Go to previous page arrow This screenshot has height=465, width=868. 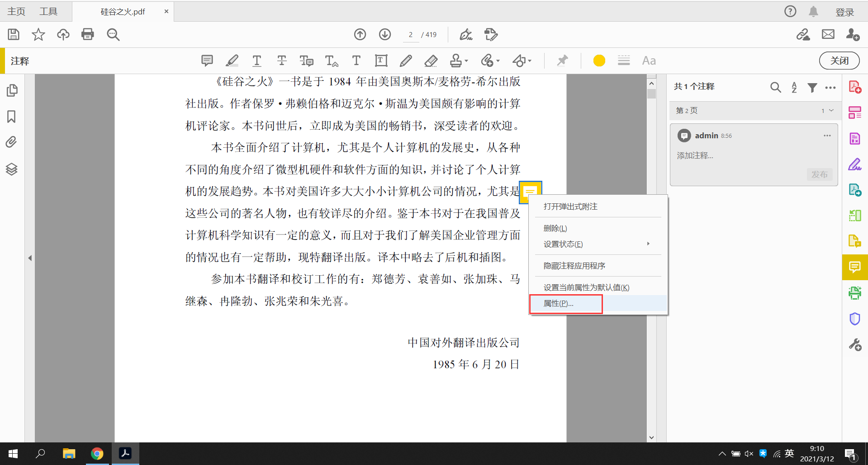360,34
